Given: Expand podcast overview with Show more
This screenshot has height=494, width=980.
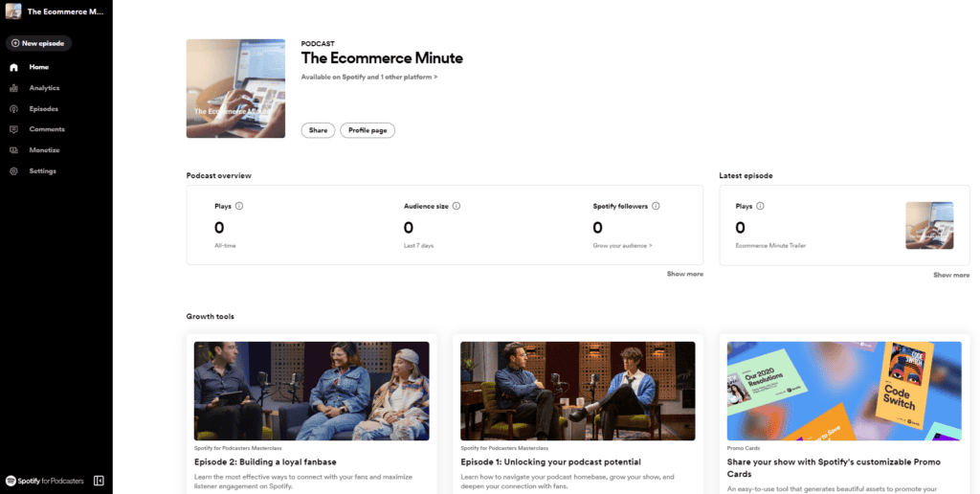Looking at the screenshot, I should point(684,274).
